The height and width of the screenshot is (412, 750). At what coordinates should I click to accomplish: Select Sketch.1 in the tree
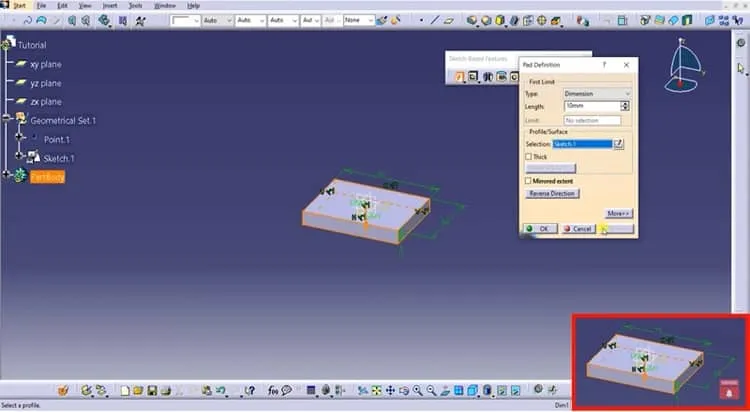[x=59, y=158]
